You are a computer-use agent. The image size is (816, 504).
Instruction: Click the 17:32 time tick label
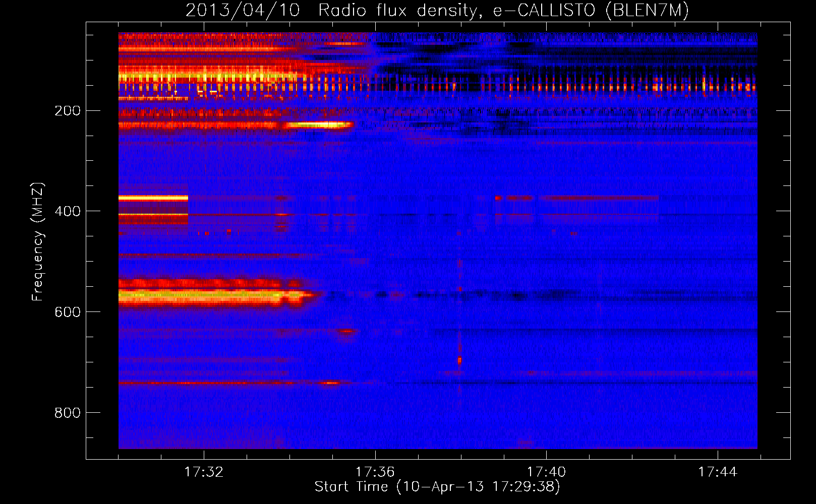204,472
